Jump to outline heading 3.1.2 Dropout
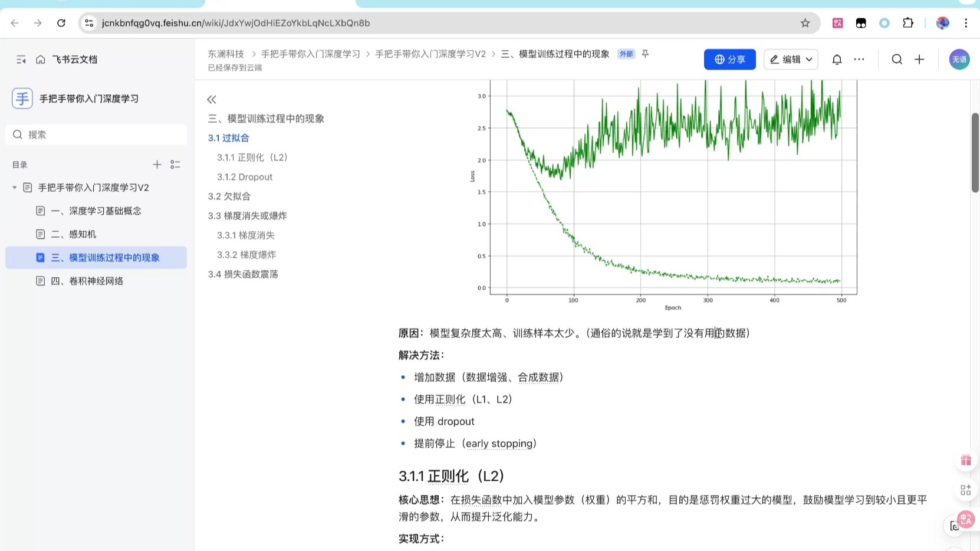Viewport: 980px width, 551px height. tap(245, 177)
